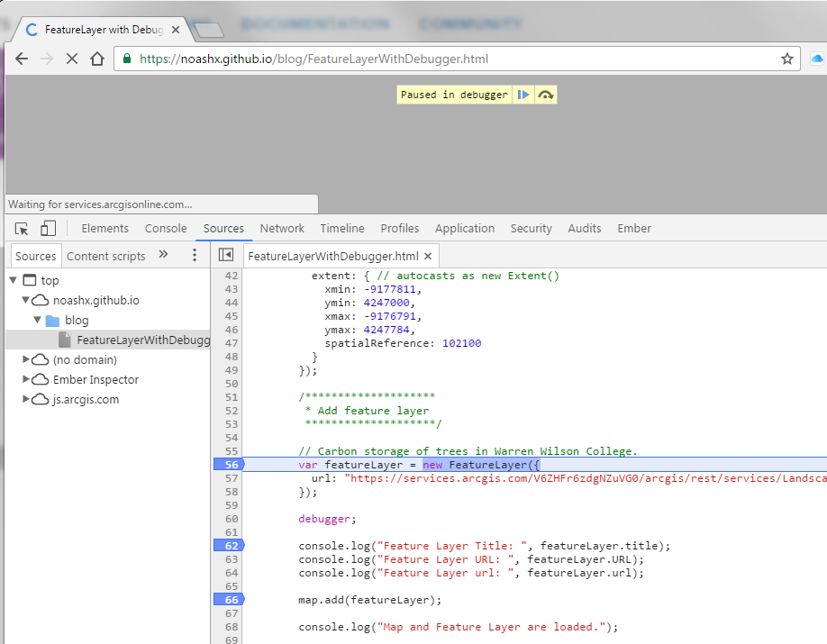Go back to previous page
The height and width of the screenshot is (644, 827).
pos(22,59)
